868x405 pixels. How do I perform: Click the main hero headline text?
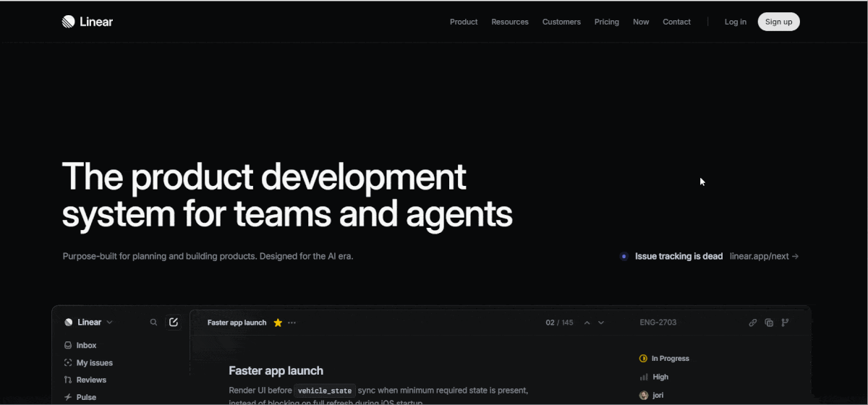point(287,195)
